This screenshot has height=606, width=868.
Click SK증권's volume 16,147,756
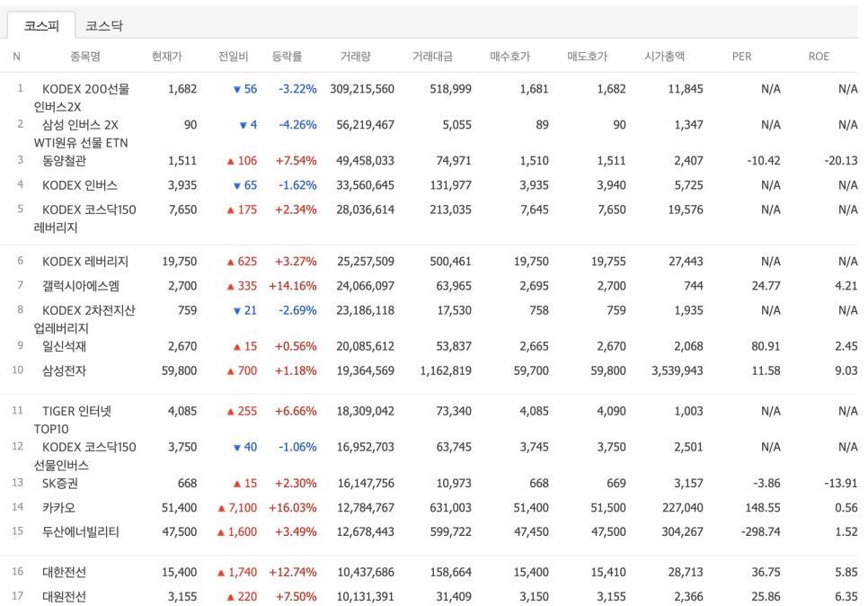[366, 483]
